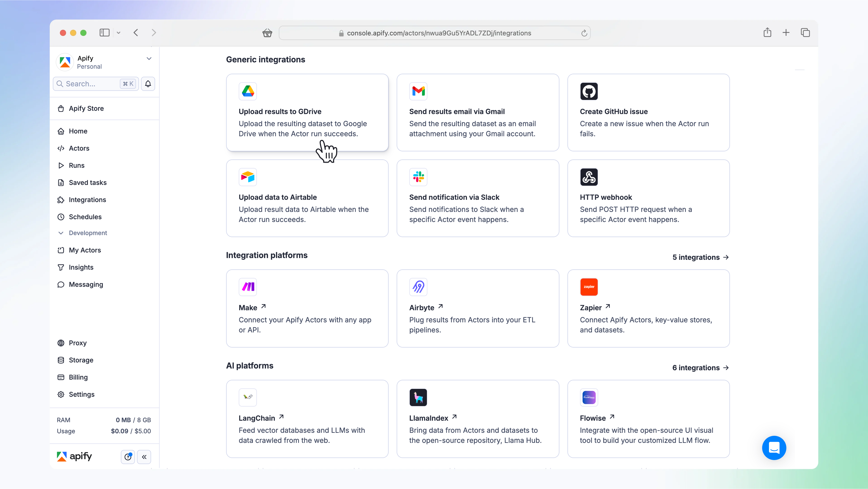The width and height of the screenshot is (868, 489).
Task: Open the 6 AI platform integrations link
Action: [x=701, y=368]
